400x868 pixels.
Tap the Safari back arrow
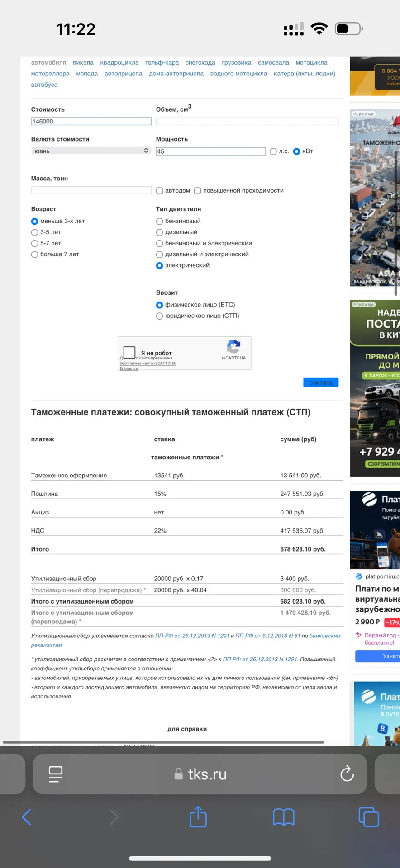(x=27, y=817)
